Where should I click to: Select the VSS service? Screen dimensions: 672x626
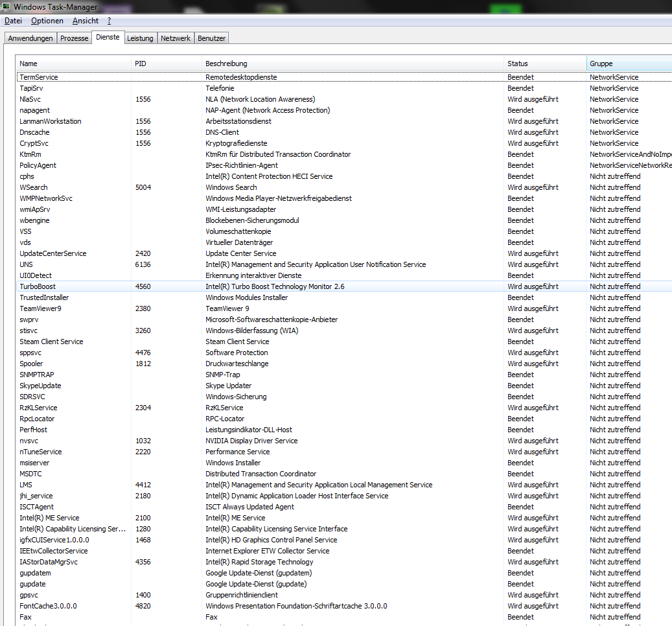[x=344, y=231]
